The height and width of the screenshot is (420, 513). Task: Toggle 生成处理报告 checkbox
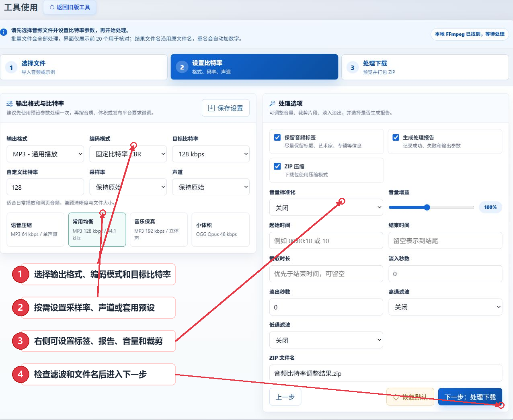pos(396,137)
